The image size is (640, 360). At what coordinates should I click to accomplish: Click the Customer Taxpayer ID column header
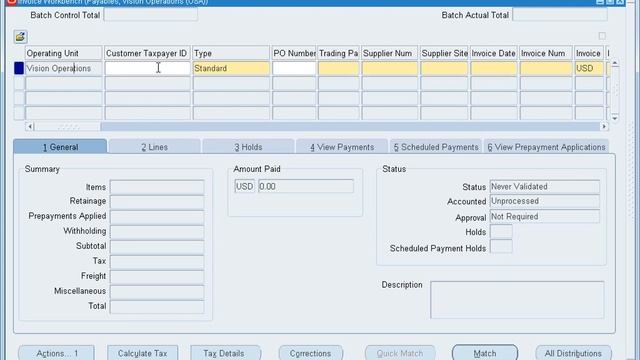147,53
